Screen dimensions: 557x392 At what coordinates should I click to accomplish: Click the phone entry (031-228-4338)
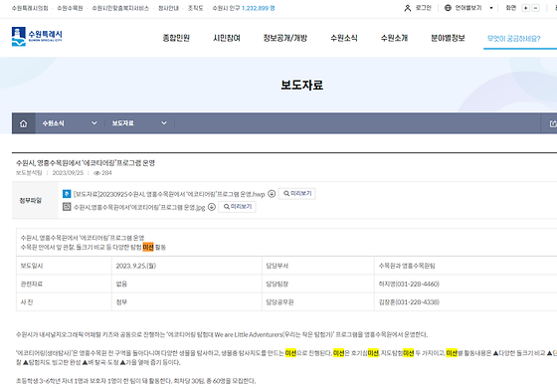[x=418, y=302]
